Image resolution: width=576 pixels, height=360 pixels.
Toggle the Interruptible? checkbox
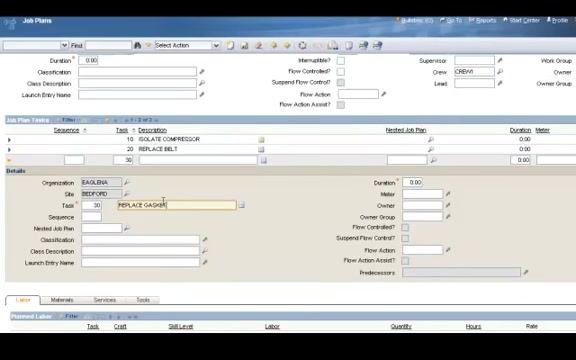[341, 60]
